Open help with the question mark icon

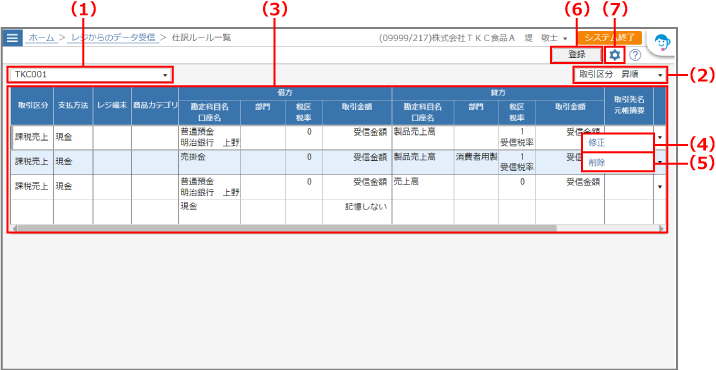(x=635, y=55)
